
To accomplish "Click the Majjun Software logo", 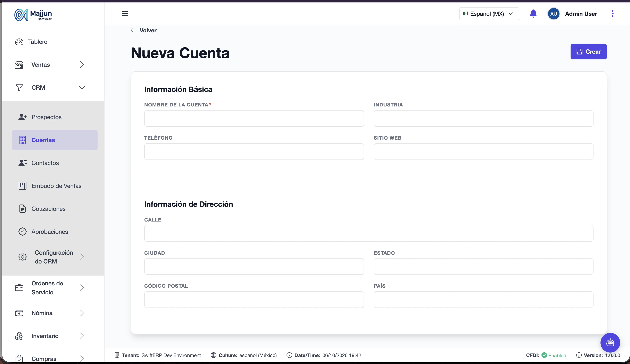I will click(x=33, y=15).
